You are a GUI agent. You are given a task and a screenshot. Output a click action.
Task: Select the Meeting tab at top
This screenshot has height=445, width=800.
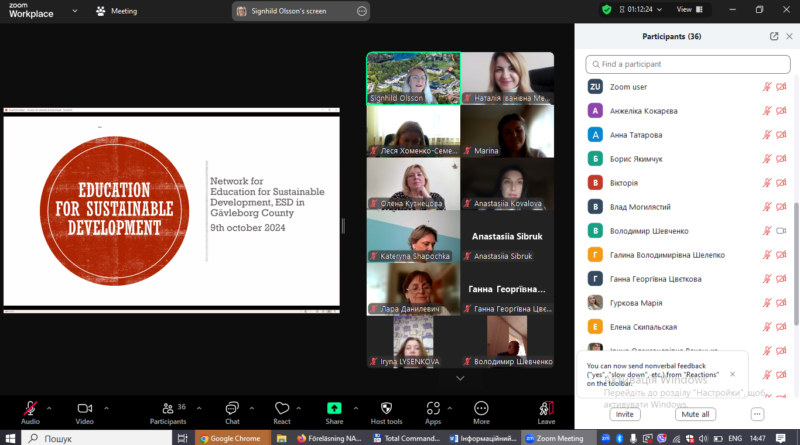117,11
